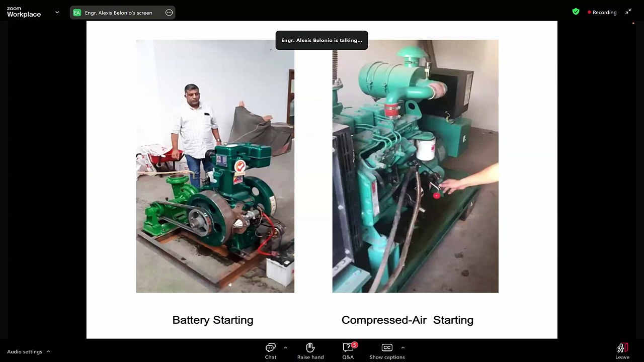Click the green encryption shield icon
644x362 pixels.
[x=576, y=12]
